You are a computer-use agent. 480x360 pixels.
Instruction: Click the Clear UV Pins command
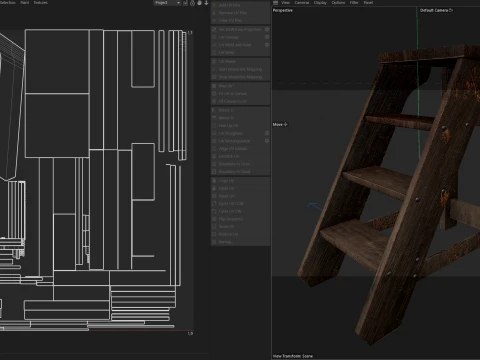[x=240, y=21]
